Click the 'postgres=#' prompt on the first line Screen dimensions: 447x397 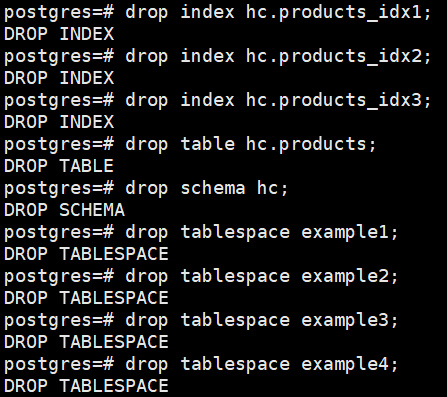coord(59,14)
